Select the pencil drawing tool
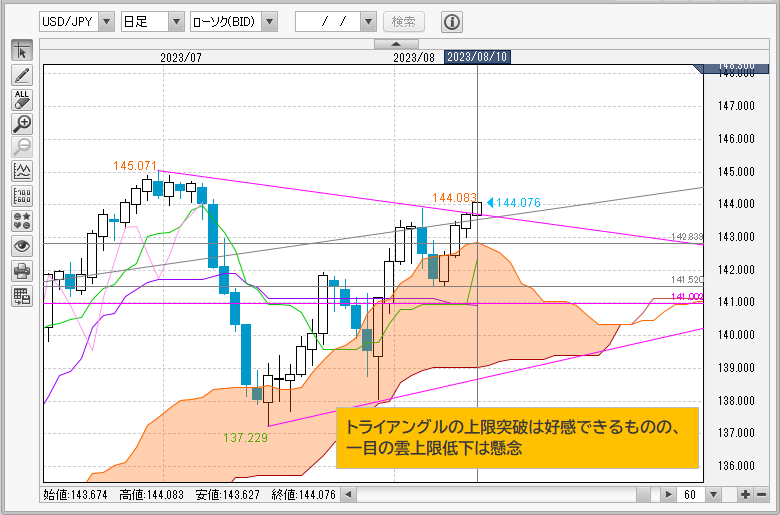This screenshot has height=515, width=780. (22, 75)
